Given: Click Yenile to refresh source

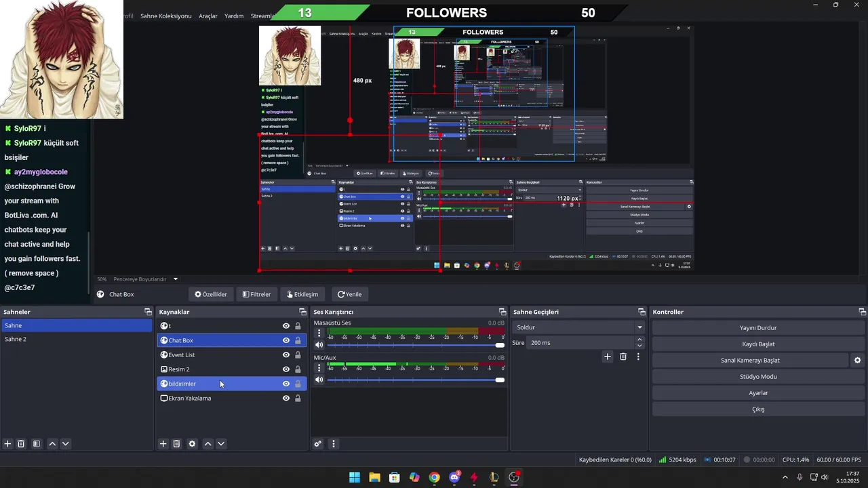Looking at the screenshot, I should click(350, 294).
